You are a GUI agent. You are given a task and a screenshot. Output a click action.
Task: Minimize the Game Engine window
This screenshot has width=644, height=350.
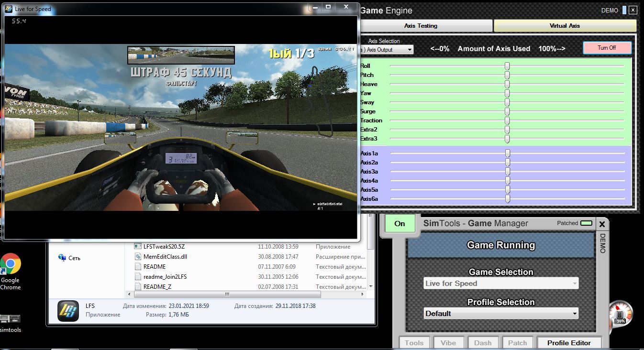click(x=624, y=10)
